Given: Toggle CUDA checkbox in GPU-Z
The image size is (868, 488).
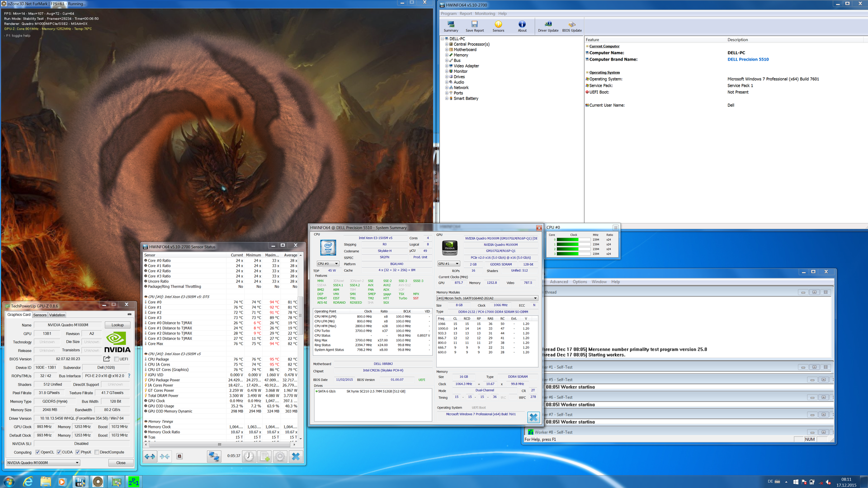Looking at the screenshot, I should pos(59,452).
